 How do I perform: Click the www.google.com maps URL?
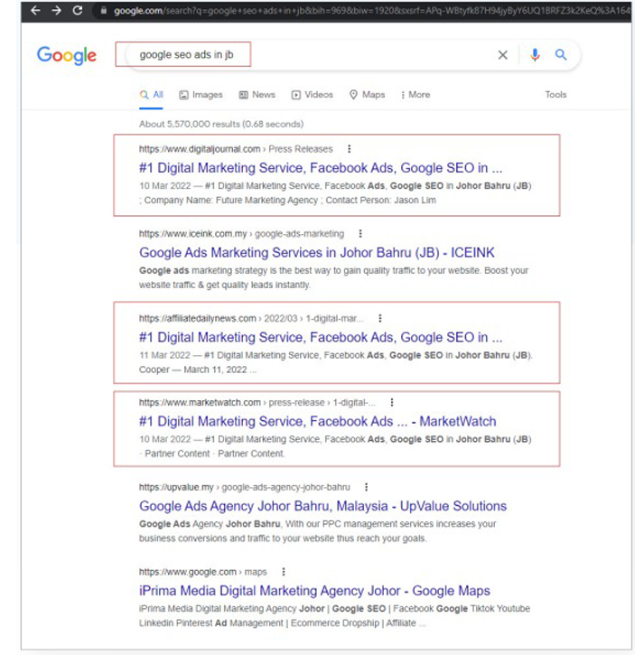click(203, 572)
